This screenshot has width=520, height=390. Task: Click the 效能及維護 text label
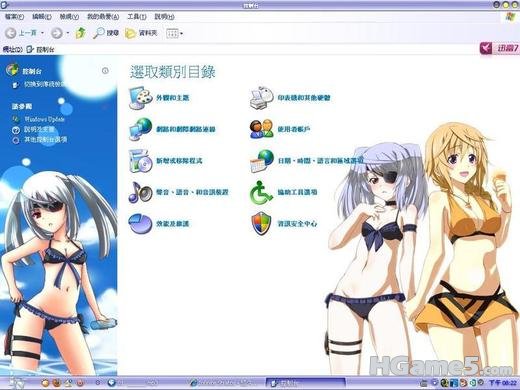(173, 224)
